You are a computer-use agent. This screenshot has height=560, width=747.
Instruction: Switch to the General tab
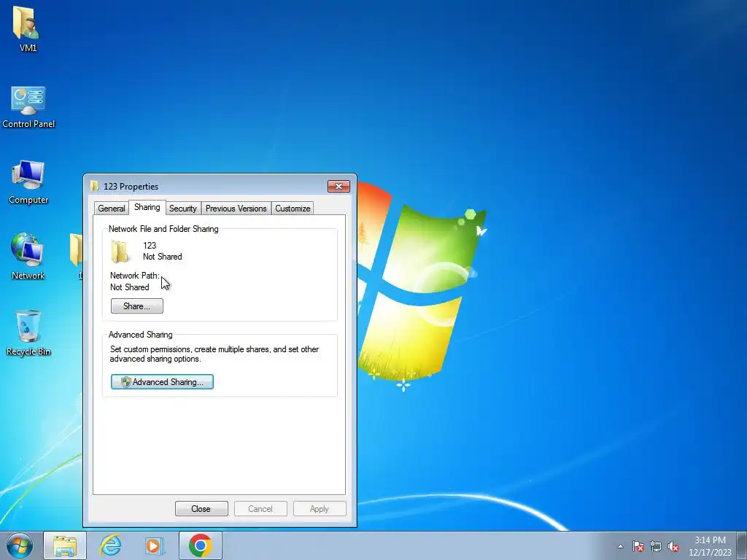(x=111, y=209)
